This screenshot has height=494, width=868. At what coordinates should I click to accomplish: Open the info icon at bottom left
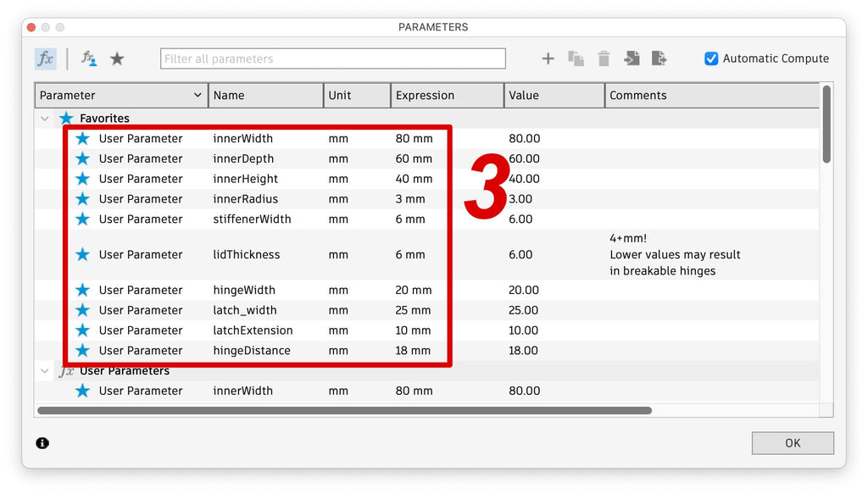pyautogui.click(x=42, y=442)
